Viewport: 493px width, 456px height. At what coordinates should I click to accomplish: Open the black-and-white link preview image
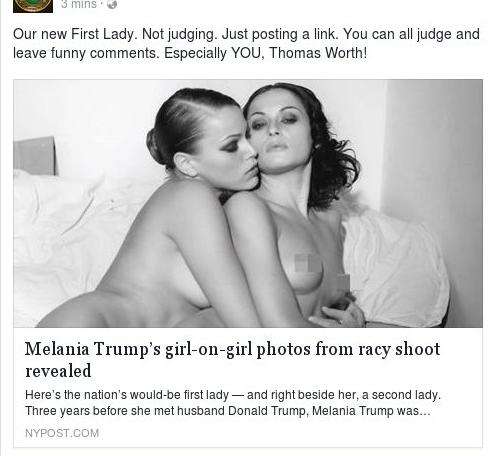tap(248, 203)
